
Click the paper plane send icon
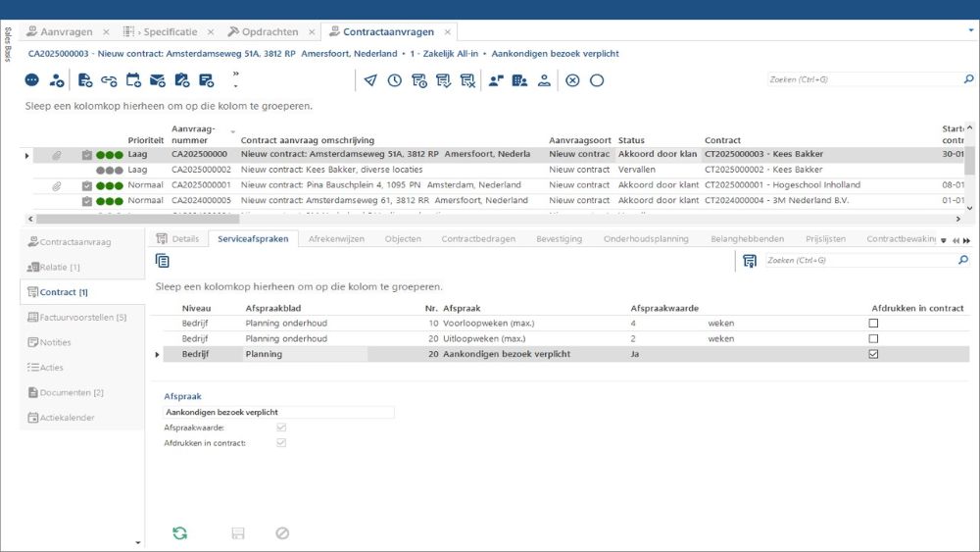click(x=369, y=80)
